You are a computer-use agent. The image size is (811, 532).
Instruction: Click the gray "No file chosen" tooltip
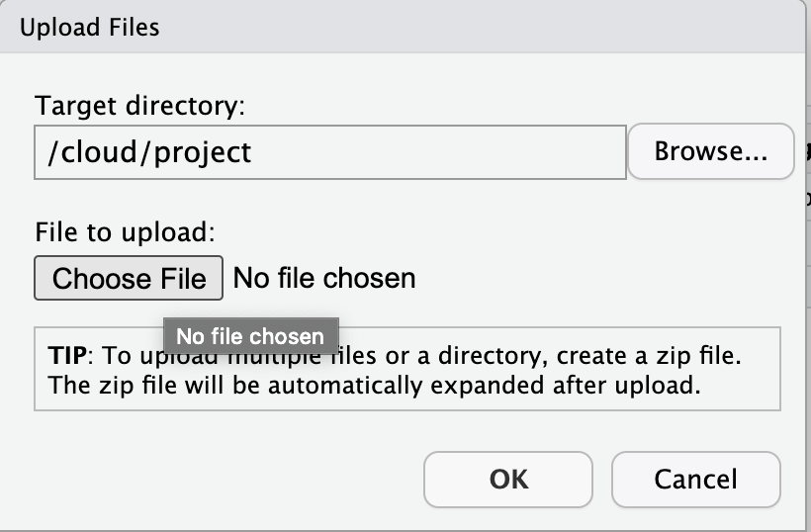click(x=249, y=336)
